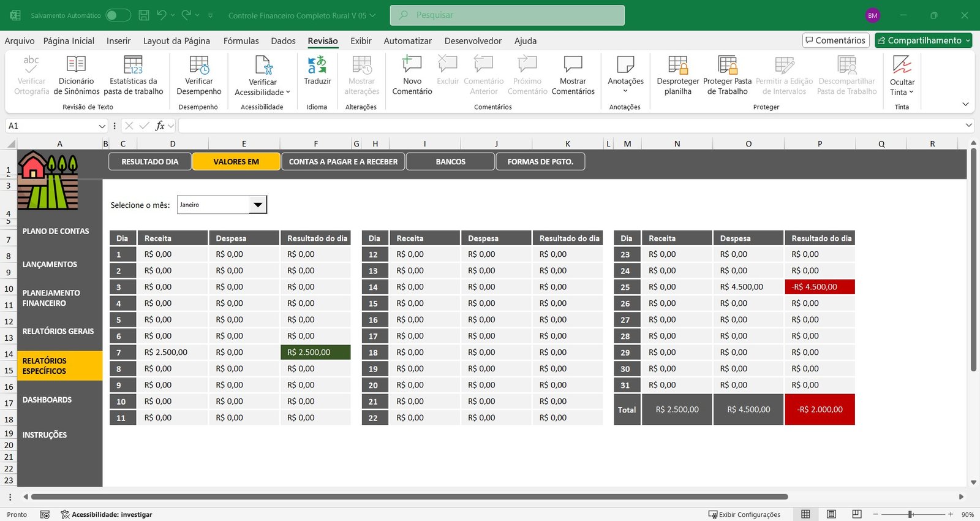Open DASHBOARDS from the sidebar
The width and height of the screenshot is (980, 521).
coord(47,400)
